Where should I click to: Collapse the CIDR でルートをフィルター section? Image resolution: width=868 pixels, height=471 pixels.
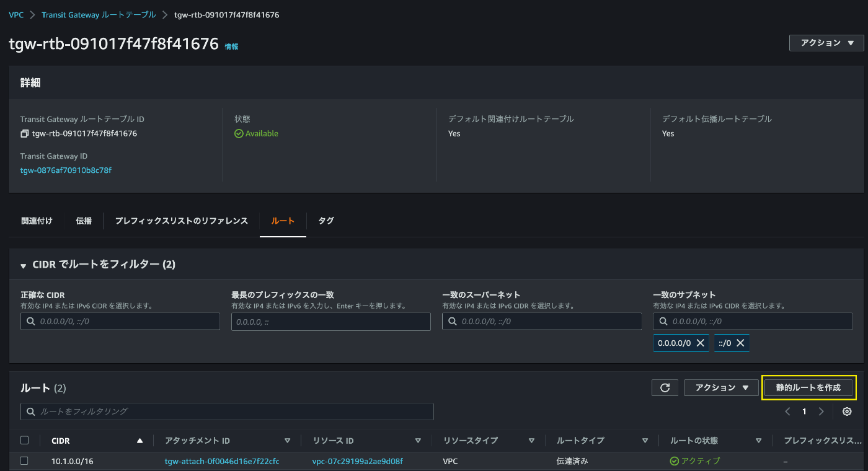tap(23, 265)
